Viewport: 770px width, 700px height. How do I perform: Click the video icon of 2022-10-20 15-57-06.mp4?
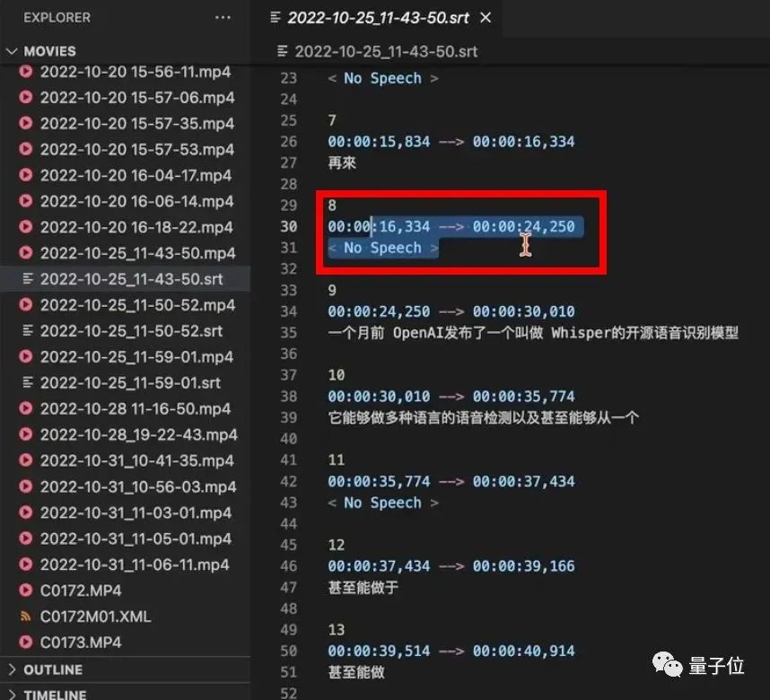coord(25,97)
